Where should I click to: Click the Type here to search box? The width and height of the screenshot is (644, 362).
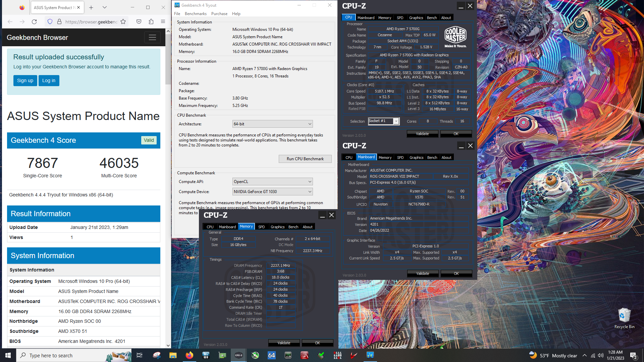(x=74, y=355)
